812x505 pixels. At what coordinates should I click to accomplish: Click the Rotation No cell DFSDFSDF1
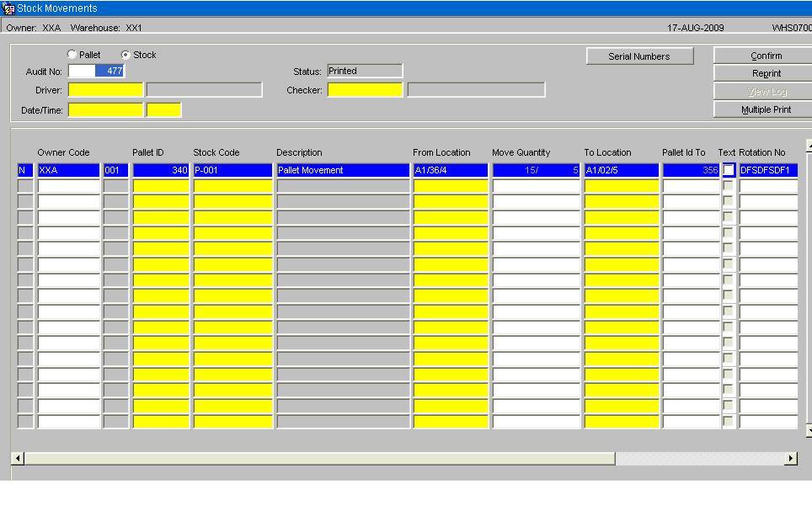(x=768, y=170)
